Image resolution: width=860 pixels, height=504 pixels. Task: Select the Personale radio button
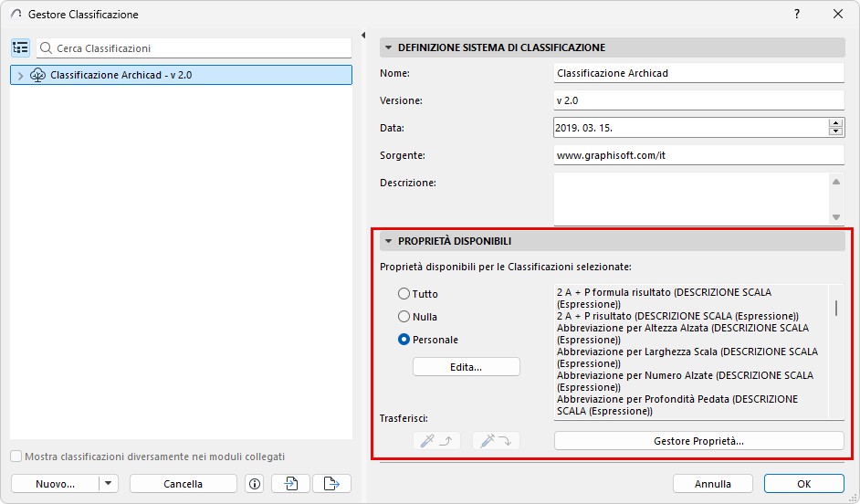point(404,340)
